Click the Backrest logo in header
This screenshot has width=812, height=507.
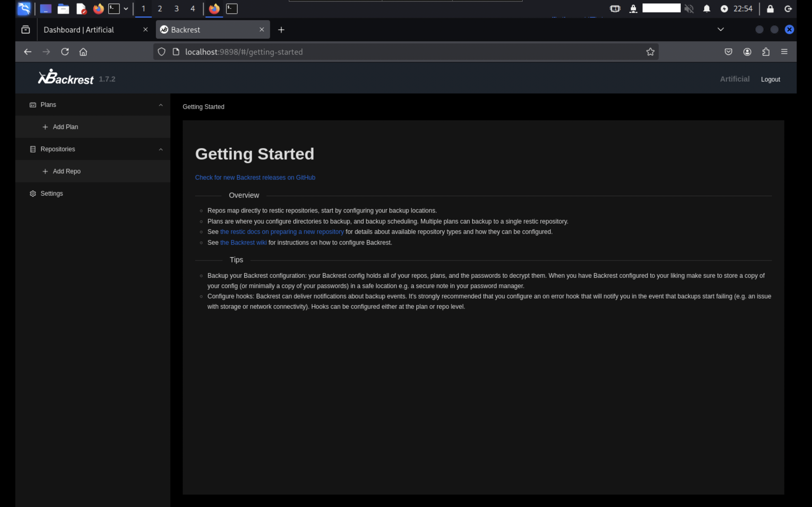pyautogui.click(x=66, y=78)
